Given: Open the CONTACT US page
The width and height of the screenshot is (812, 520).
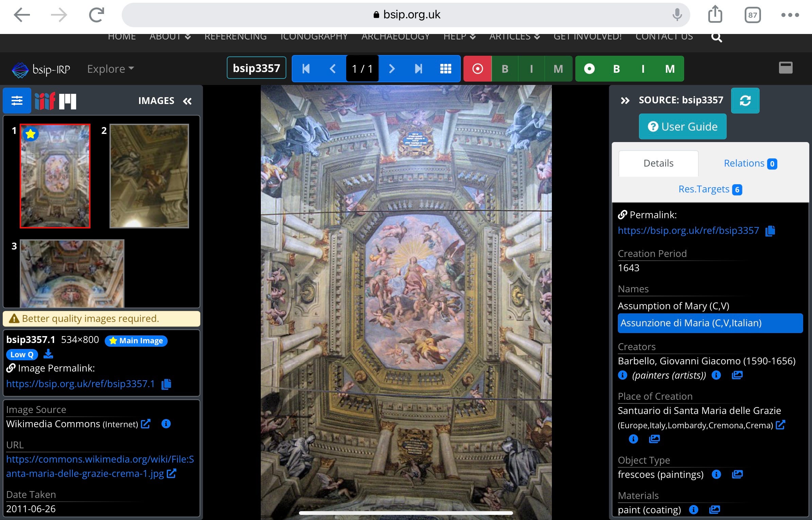Looking at the screenshot, I should (x=664, y=37).
